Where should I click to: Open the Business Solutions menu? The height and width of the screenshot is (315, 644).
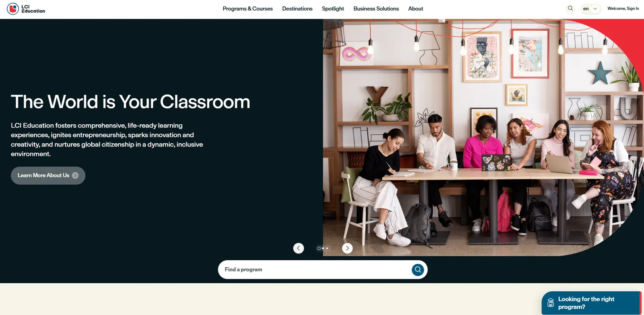coord(376,9)
